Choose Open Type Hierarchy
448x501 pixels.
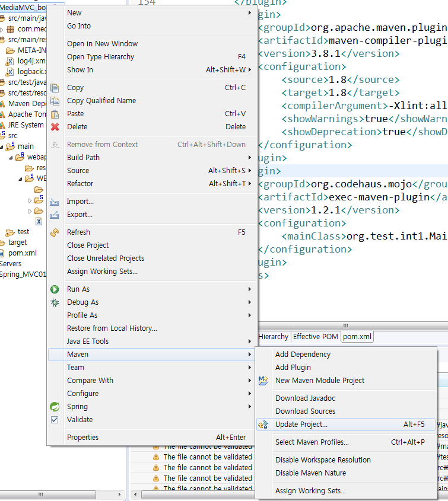click(152, 57)
